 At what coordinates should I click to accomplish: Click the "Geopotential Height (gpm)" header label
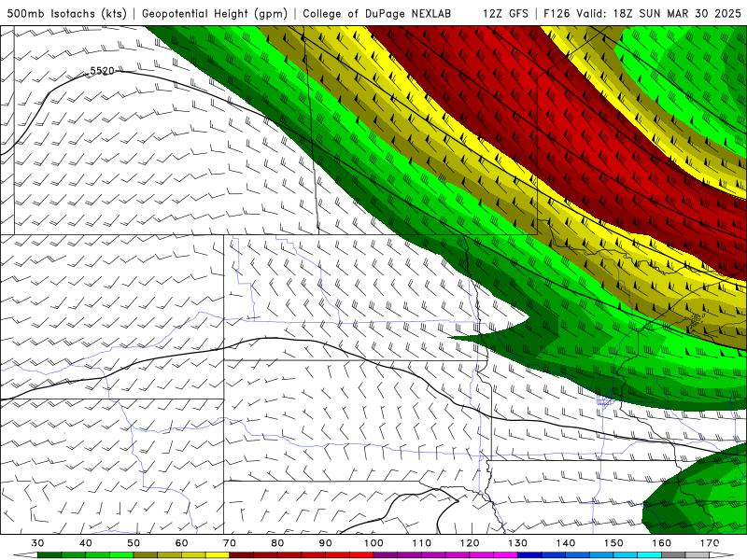(215, 14)
